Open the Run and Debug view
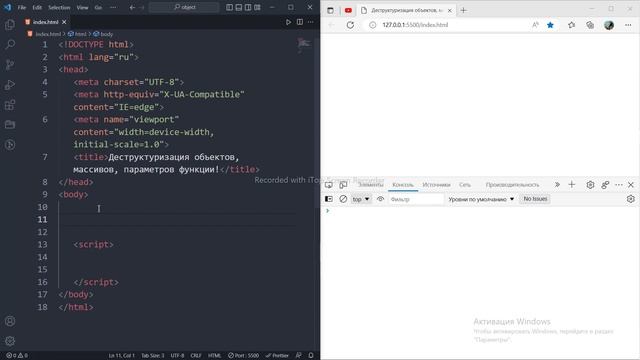Image resolution: width=640 pixels, height=360 pixels. 10,84
